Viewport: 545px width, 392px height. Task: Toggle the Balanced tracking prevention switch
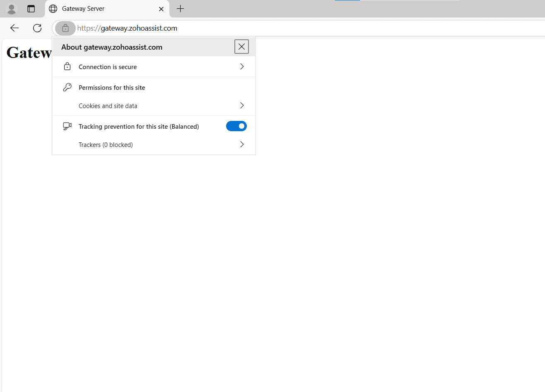click(236, 126)
